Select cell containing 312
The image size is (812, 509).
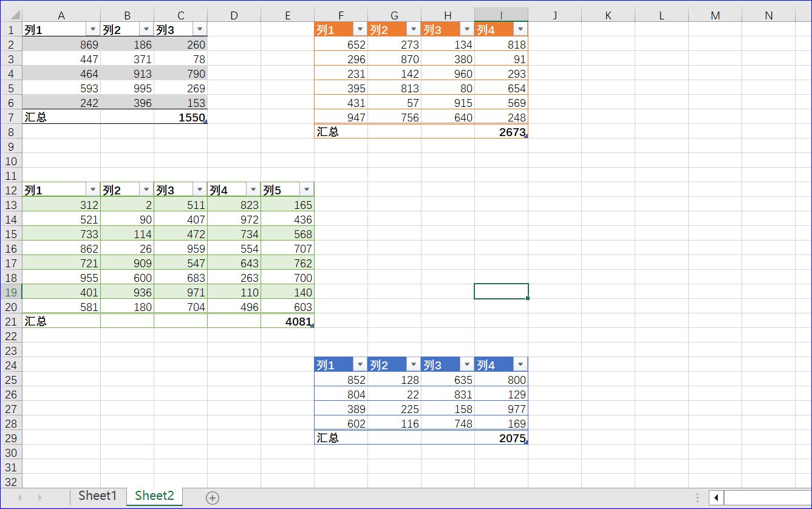coord(61,205)
